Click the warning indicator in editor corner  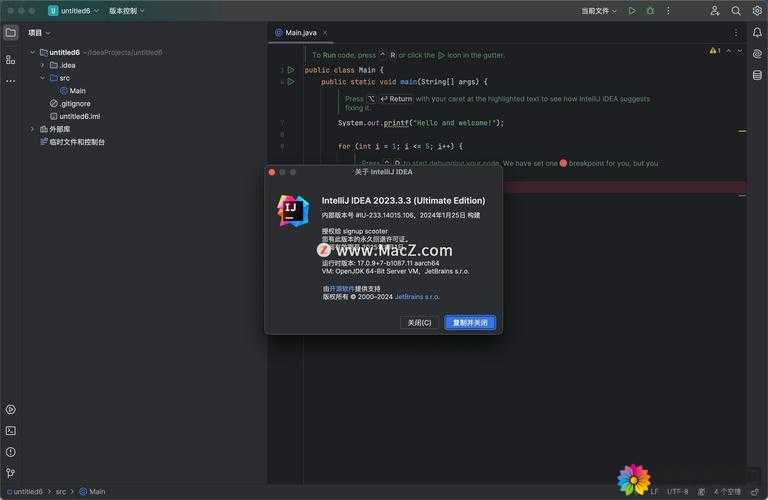coord(715,50)
